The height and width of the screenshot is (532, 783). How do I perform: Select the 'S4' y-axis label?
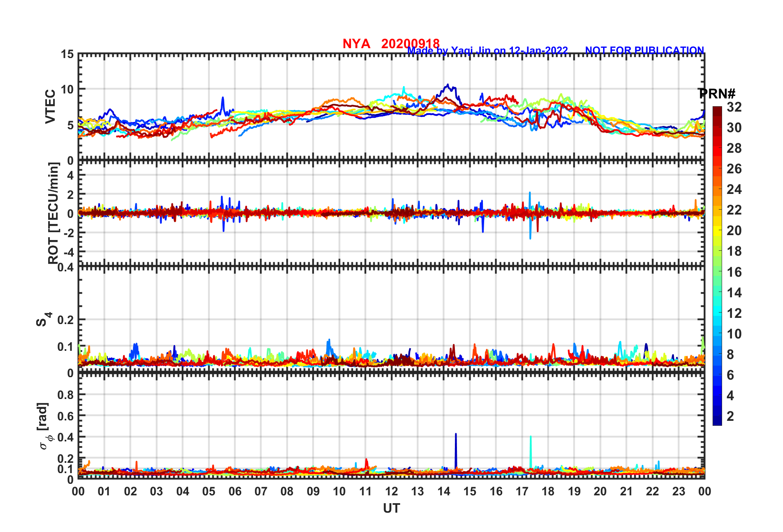point(43,319)
